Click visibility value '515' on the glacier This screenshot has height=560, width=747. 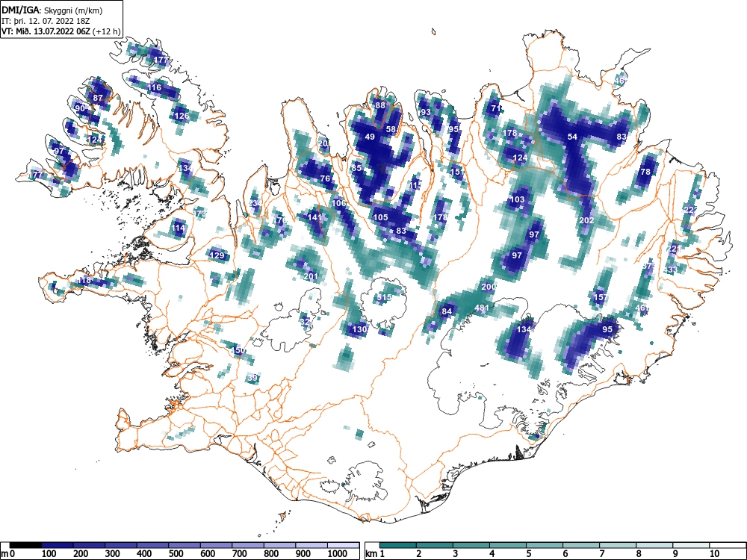pyautogui.click(x=384, y=297)
